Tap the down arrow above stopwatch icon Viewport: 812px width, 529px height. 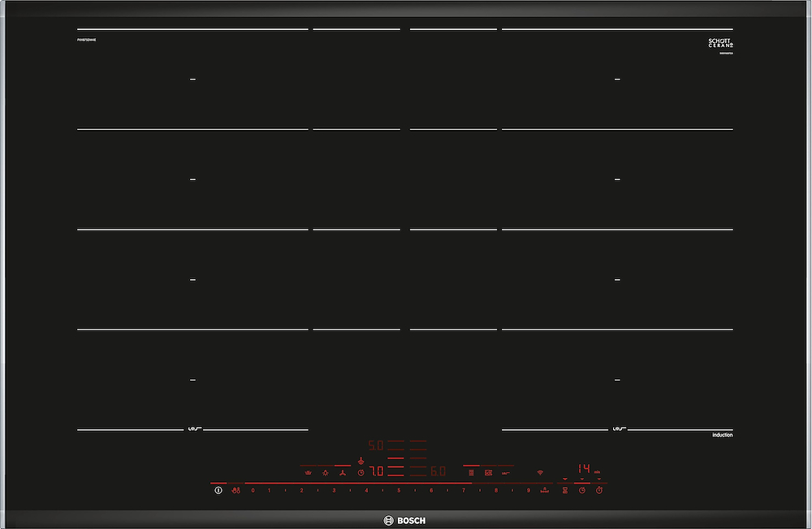click(x=599, y=480)
